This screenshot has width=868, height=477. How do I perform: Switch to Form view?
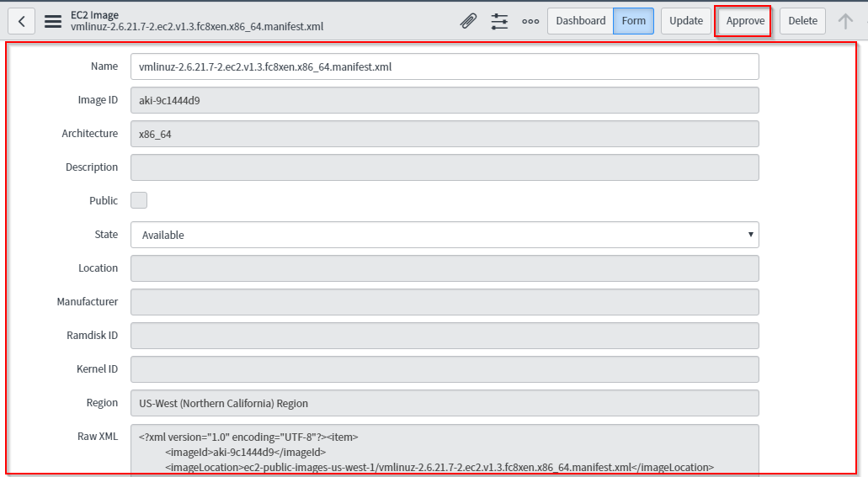[x=633, y=21]
